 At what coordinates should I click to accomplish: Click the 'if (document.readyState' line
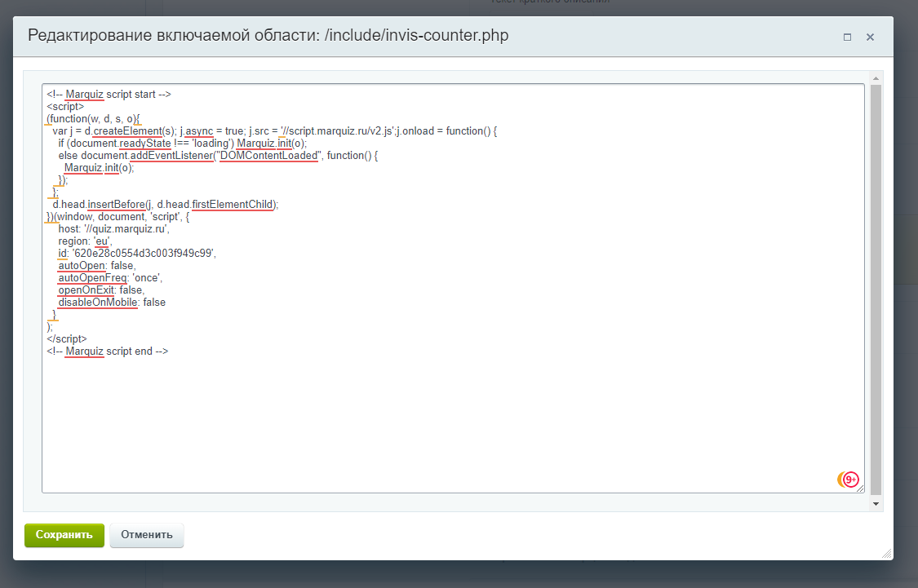pos(183,144)
